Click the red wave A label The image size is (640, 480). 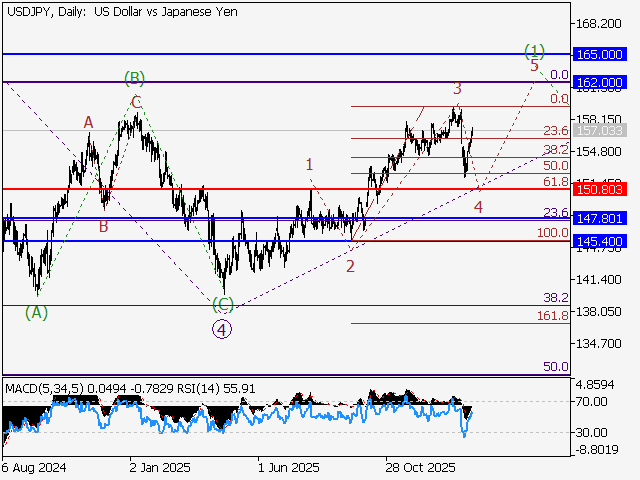88,122
